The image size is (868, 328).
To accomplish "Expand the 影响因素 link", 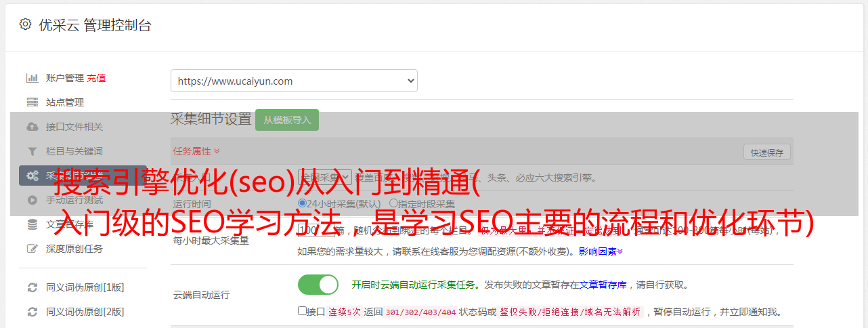I will tap(601, 251).
